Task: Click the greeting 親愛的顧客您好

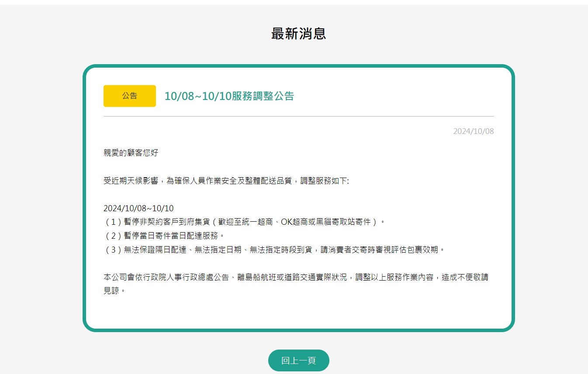Action: 131,153
